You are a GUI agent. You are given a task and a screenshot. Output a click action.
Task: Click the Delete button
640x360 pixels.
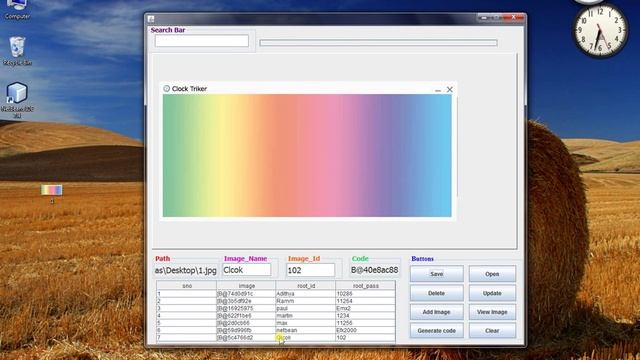436,293
